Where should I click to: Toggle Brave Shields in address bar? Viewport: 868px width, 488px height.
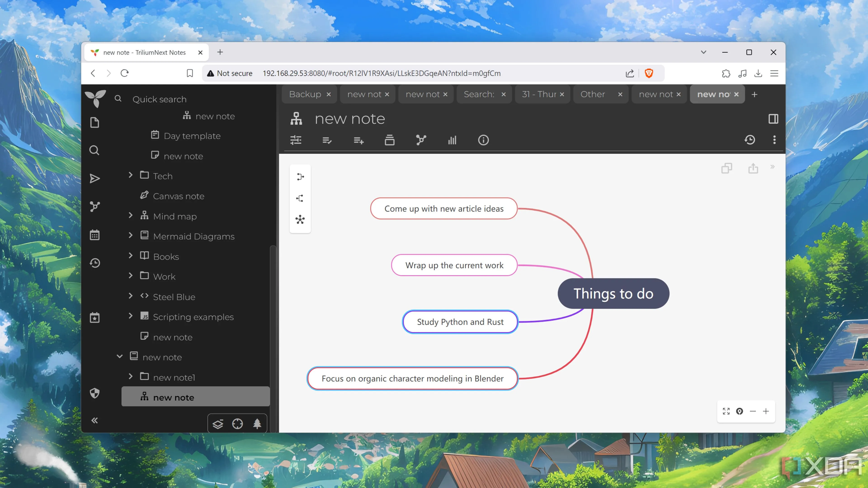(649, 73)
